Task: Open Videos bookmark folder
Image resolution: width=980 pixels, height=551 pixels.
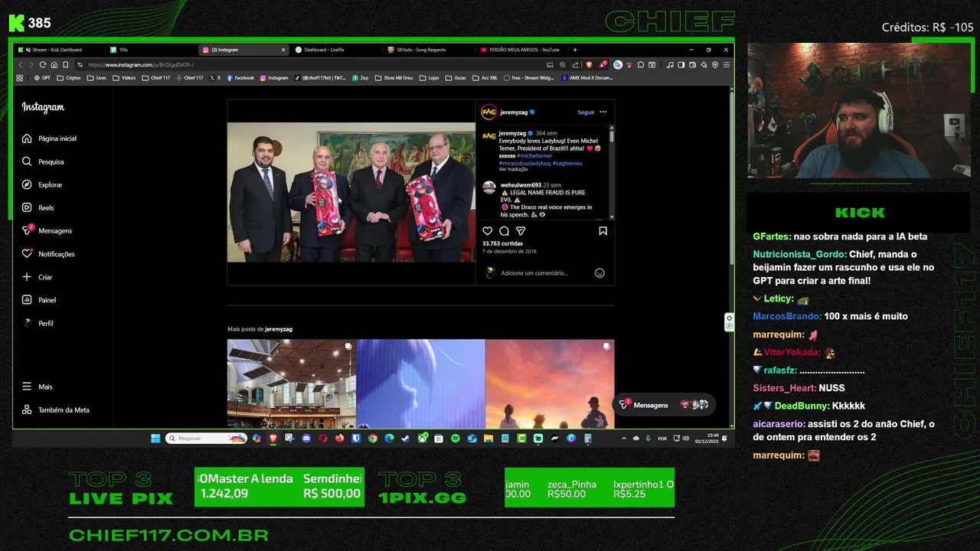Action: [124, 78]
